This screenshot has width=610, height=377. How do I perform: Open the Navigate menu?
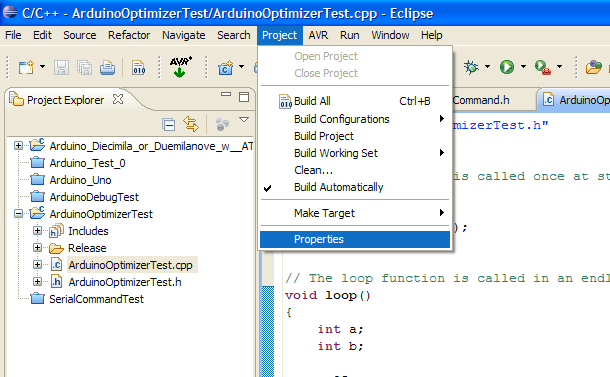(x=184, y=35)
